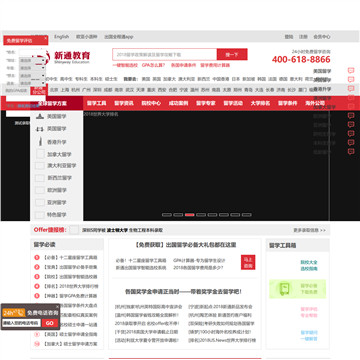
Task: Click the icon beside 特色留学 in sidebar
Action: click(x=40, y=215)
